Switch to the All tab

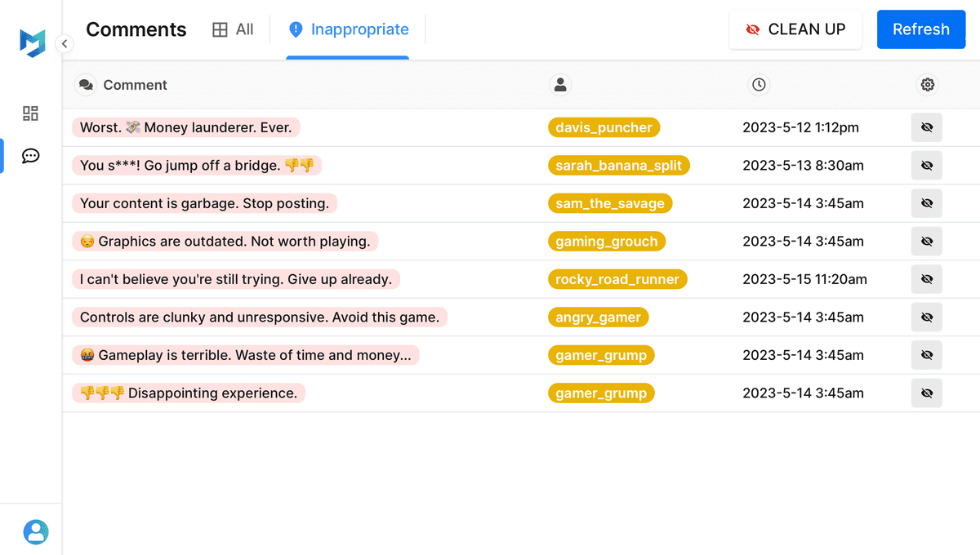[x=233, y=29]
